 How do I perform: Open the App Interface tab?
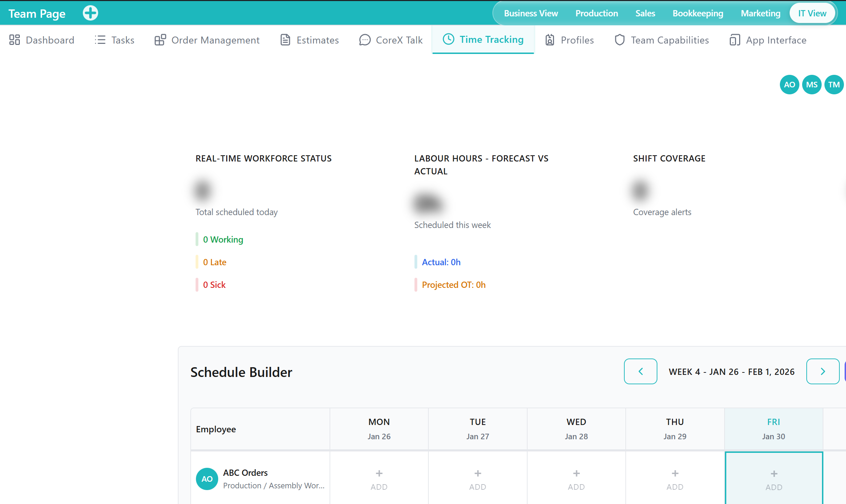tap(768, 40)
